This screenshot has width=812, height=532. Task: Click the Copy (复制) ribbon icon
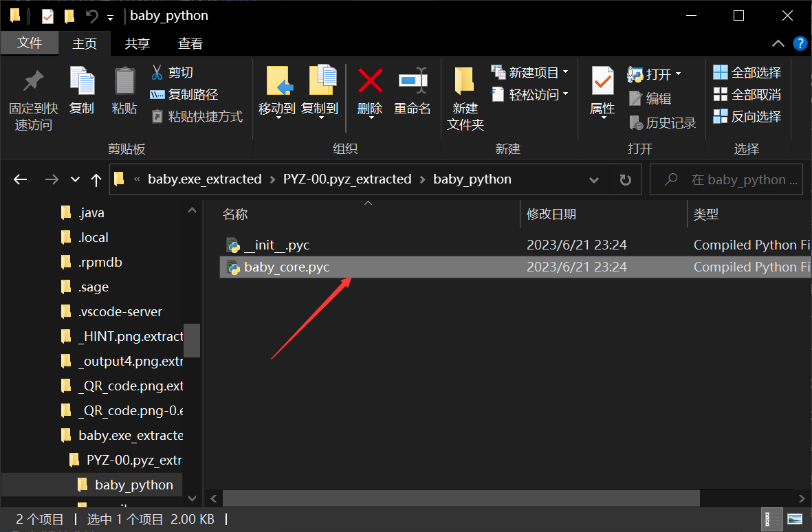82,91
